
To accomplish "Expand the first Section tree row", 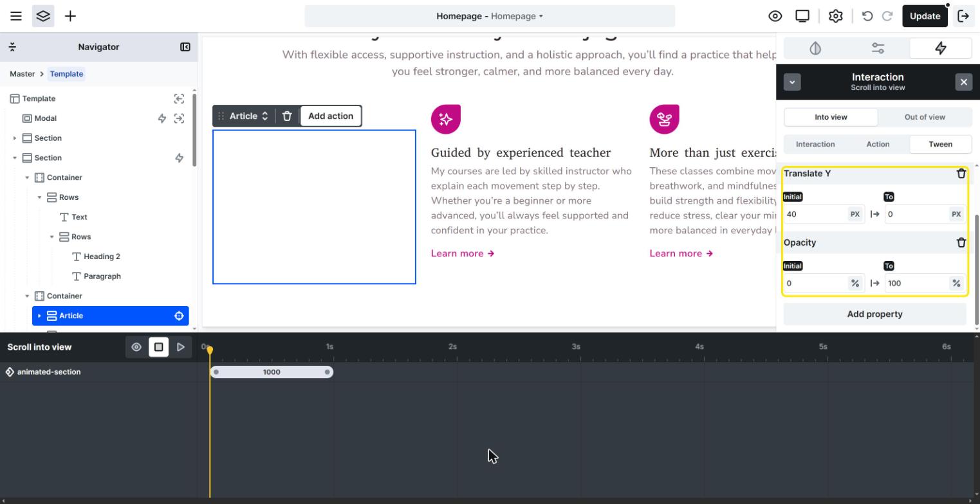I will coord(15,138).
